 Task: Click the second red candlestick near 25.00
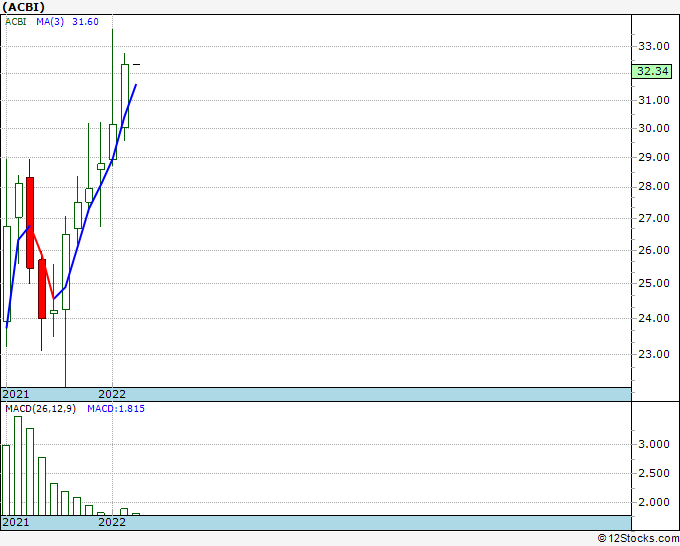[42, 289]
